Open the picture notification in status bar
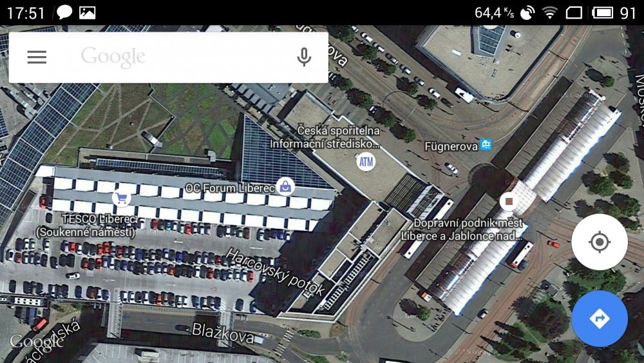644x363 pixels. pos(87,13)
